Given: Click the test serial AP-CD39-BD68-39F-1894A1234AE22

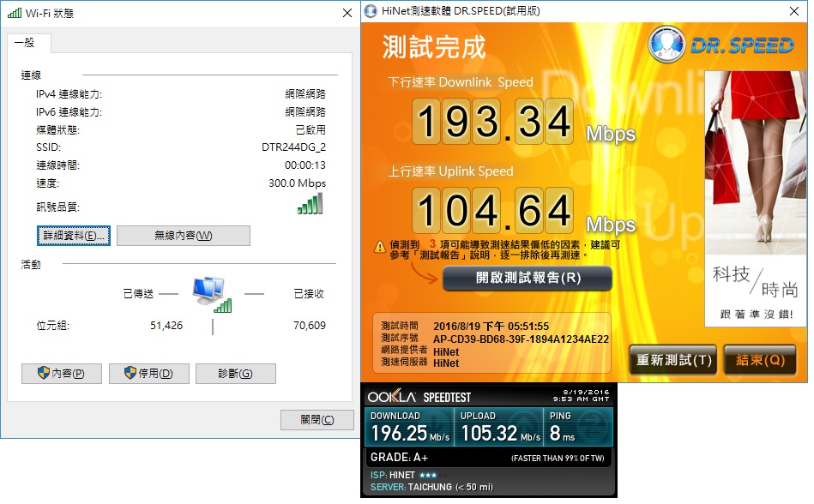Looking at the screenshot, I should click(521, 339).
